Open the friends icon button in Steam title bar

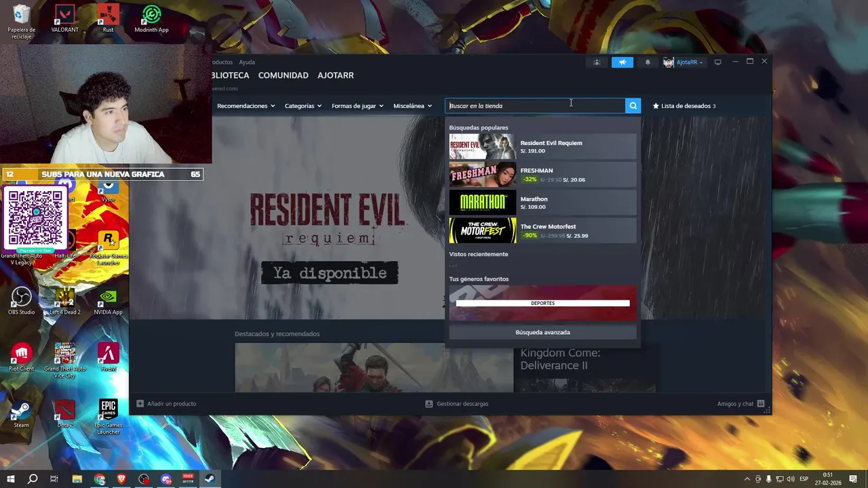tap(597, 62)
